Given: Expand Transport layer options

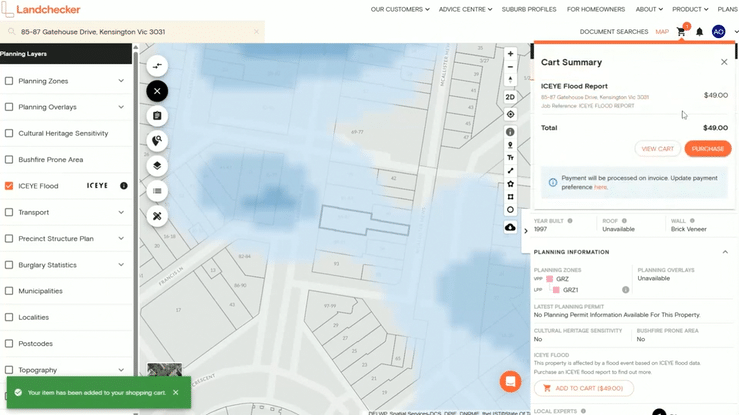Looking at the screenshot, I should tap(121, 212).
